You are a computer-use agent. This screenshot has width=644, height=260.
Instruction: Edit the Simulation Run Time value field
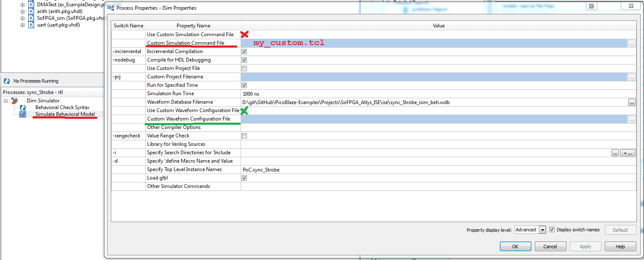coord(438,94)
